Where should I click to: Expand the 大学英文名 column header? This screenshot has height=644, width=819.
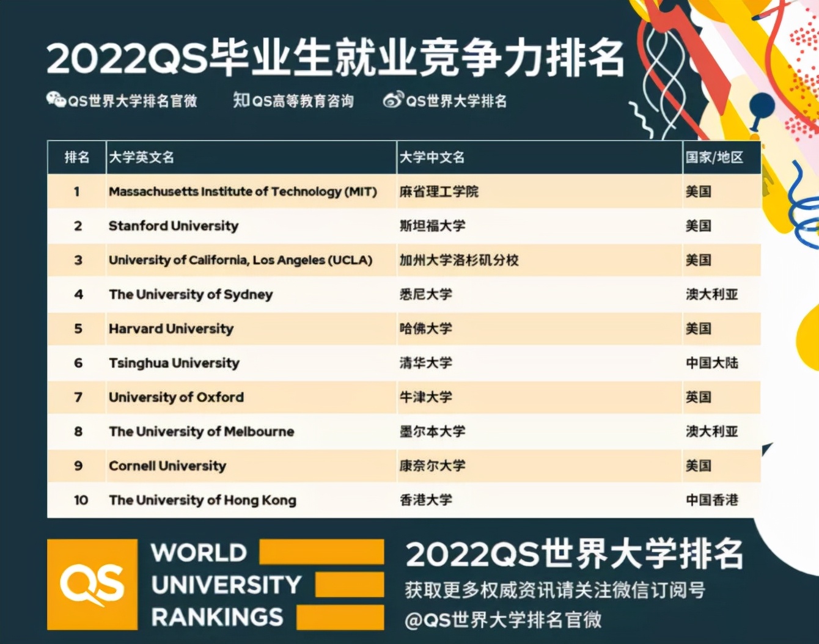(x=141, y=157)
